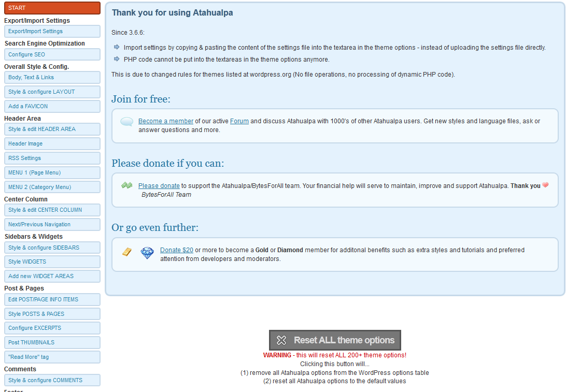Screen dimensions: 566x392
Task: Open the Donate $20 link
Action: click(x=177, y=250)
